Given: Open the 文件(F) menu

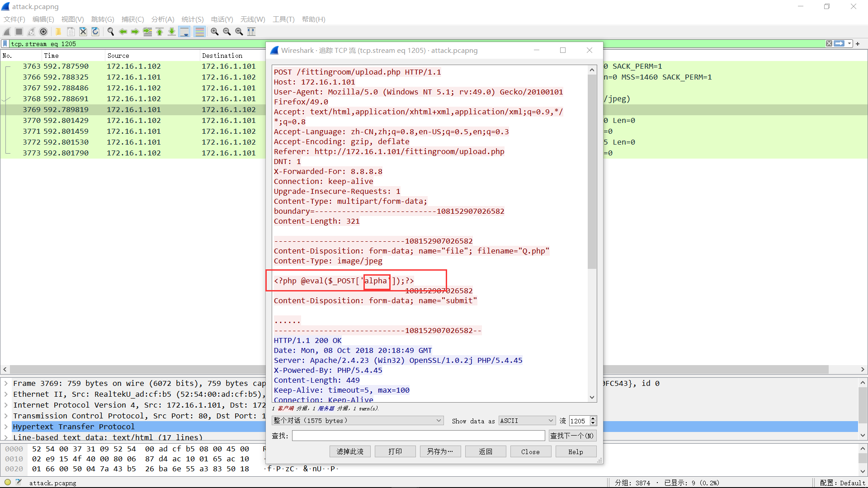Looking at the screenshot, I should (14, 19).
